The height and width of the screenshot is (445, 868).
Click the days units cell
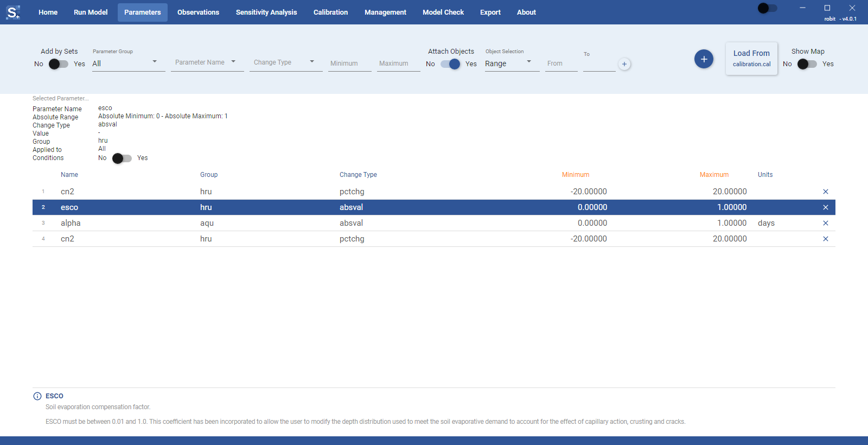(x=766, y=223)
